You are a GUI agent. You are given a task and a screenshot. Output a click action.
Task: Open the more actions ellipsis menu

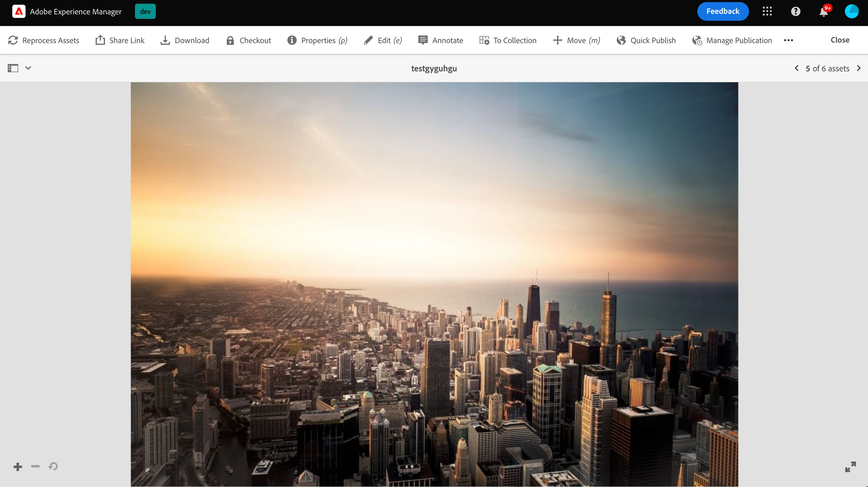[788, 40]
